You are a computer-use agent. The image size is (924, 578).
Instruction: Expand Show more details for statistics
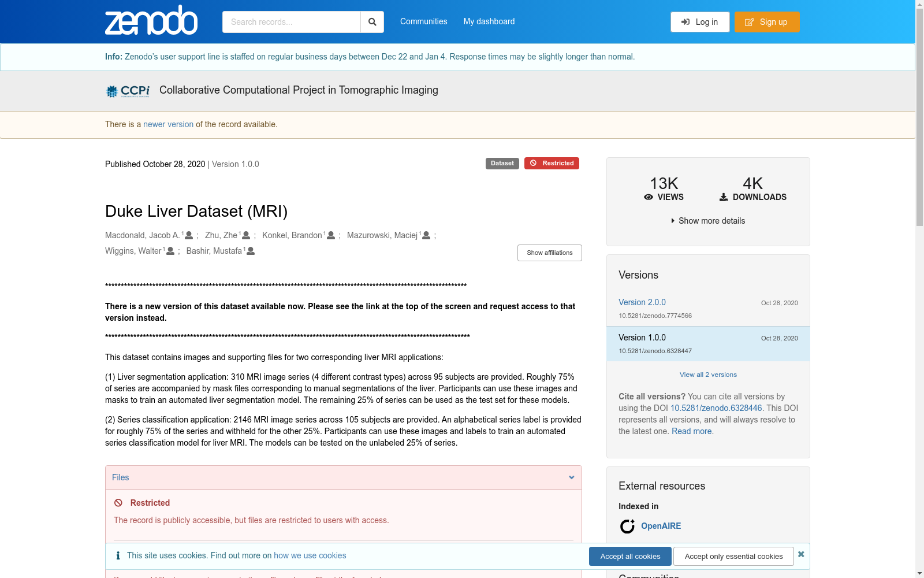point(708,221)
